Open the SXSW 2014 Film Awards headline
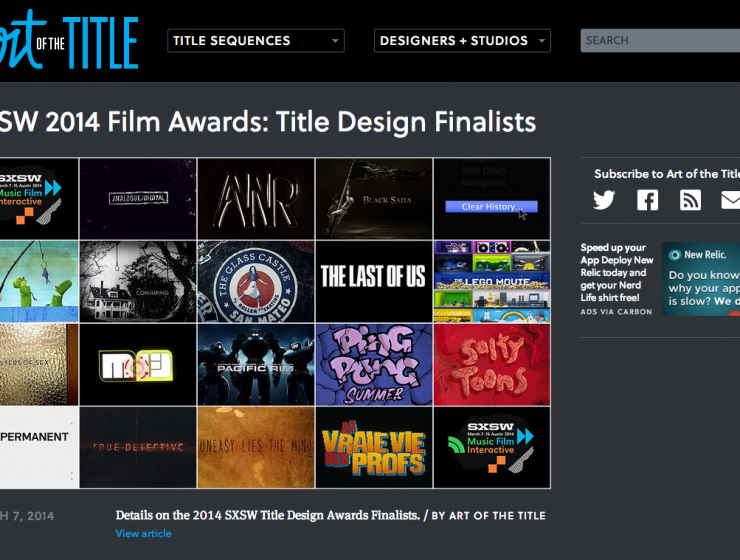The width and height of the screenshot is (740, 560). (268, 122)
